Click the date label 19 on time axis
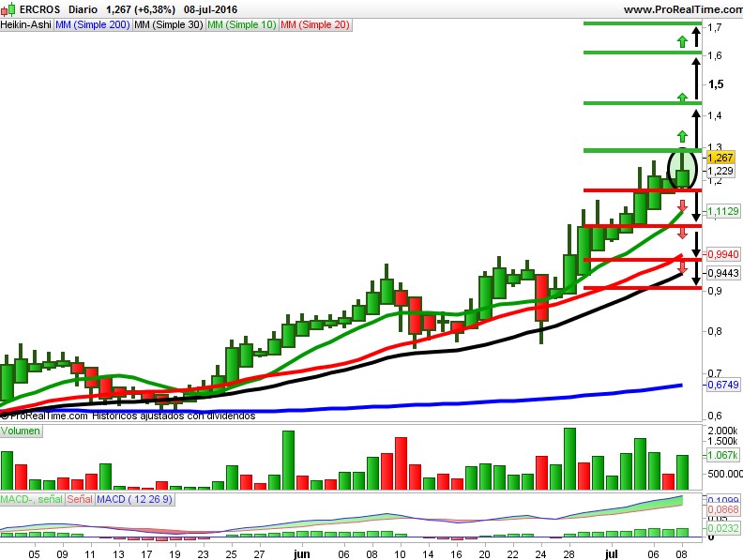 pyautogui.click(x=174, y=553)
